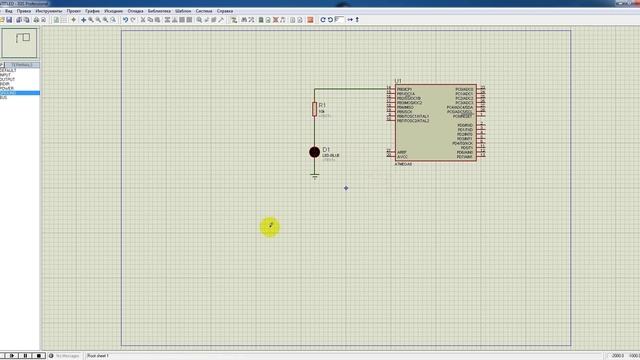
Task: Open the Система menu
Action: pos(204,11)
